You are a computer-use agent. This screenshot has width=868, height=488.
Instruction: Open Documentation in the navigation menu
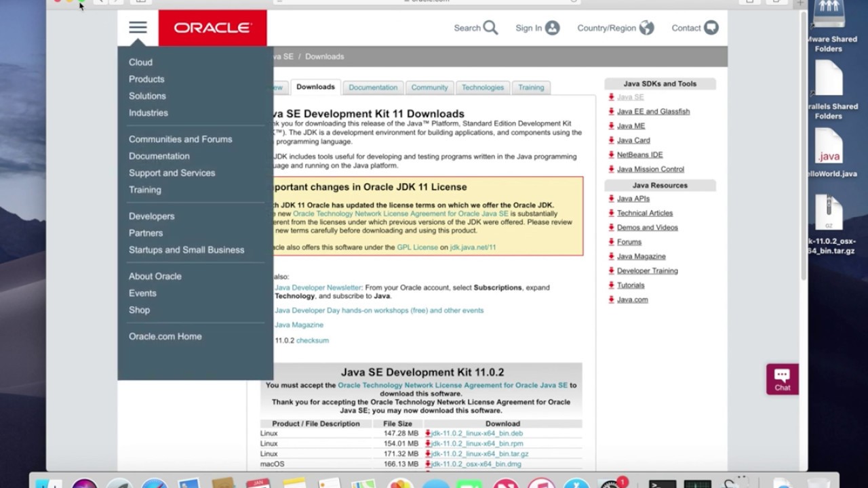(159, 156)
